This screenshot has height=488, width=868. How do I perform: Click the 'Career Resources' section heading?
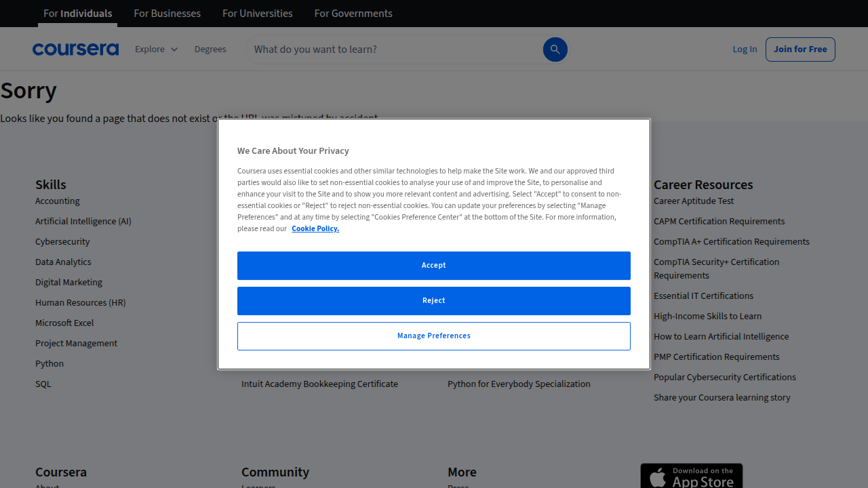703,185
